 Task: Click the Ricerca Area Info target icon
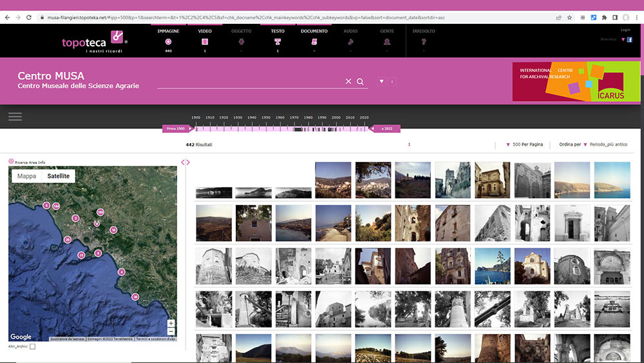coord(11,162)
